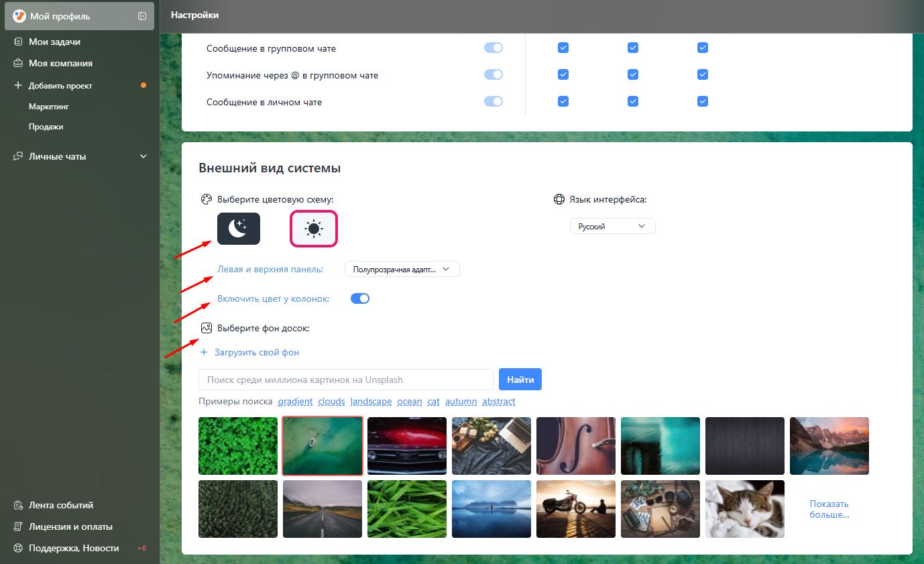This screenshot has width=924, height=564.
Task: Click the Мои задачи list icon
Action: point(18,42)
